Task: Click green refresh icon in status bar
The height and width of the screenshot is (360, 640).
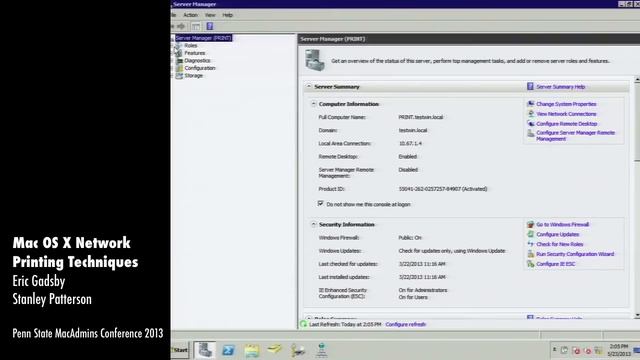Action: tap(303, 324)
